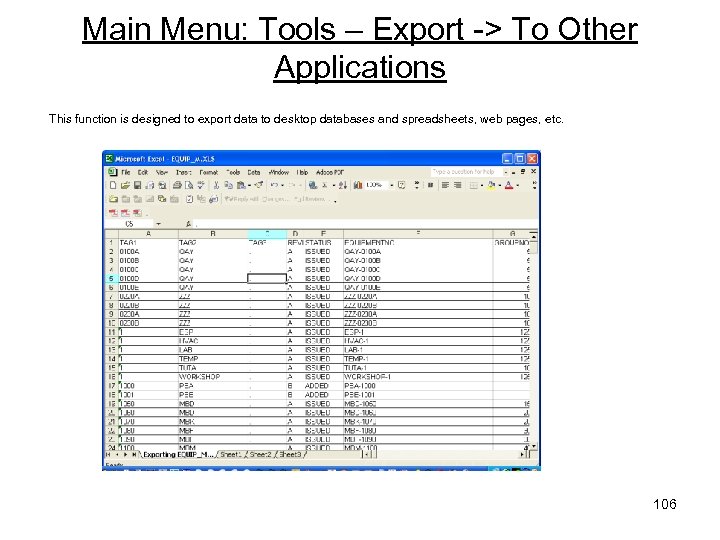
Task: Click the Undo arrow icon
Action: 274,185
